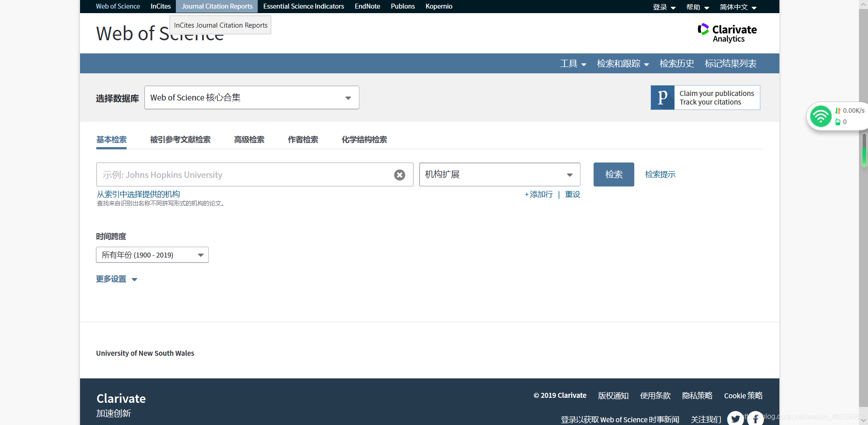Image resolution: width=868 pixels, height=425 pixels.
Task: Open Kopernio from top bar
Action: (x=439, y=6)
